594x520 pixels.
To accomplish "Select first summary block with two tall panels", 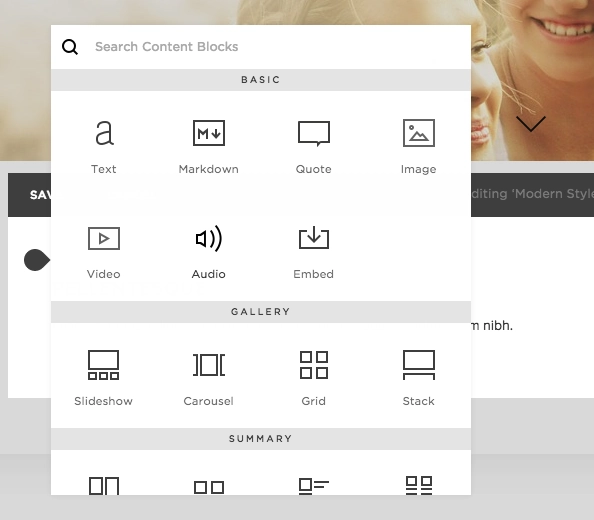I will (104, 486).
